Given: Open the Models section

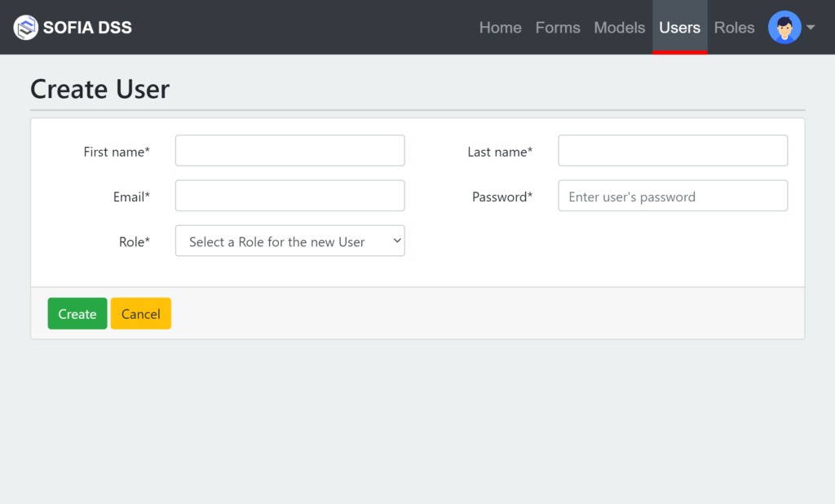Looking at the screenshot, I should 620,27.
